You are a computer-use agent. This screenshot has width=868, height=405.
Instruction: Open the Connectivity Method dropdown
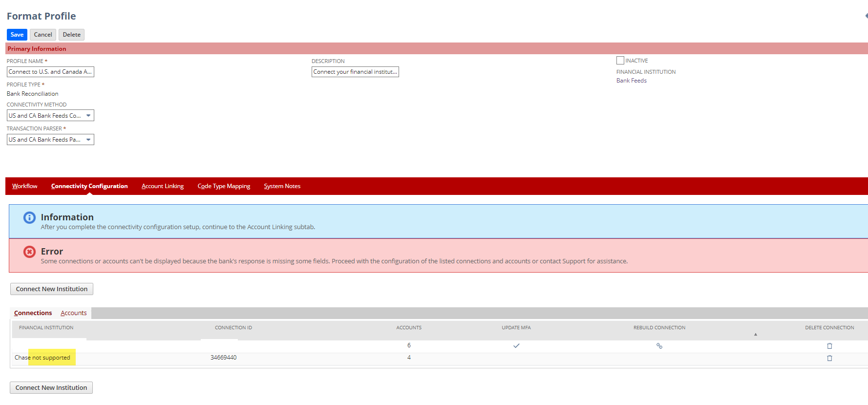[x=50, y=115]
